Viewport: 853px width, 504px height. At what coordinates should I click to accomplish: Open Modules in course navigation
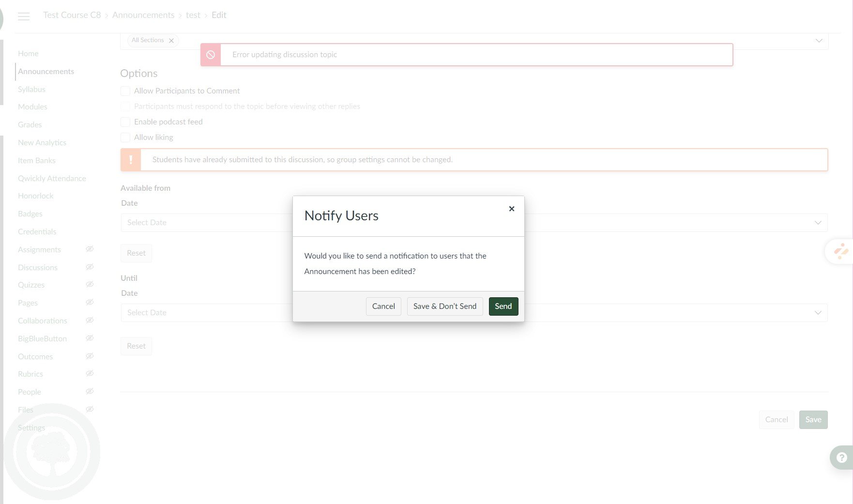pos(32,107)
